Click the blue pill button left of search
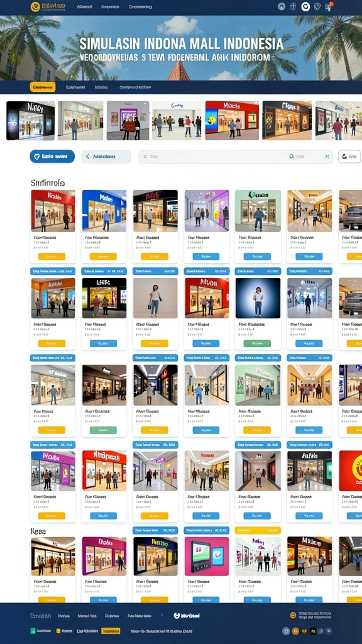Viewport: 362px width, 644px height. (52, 157)
